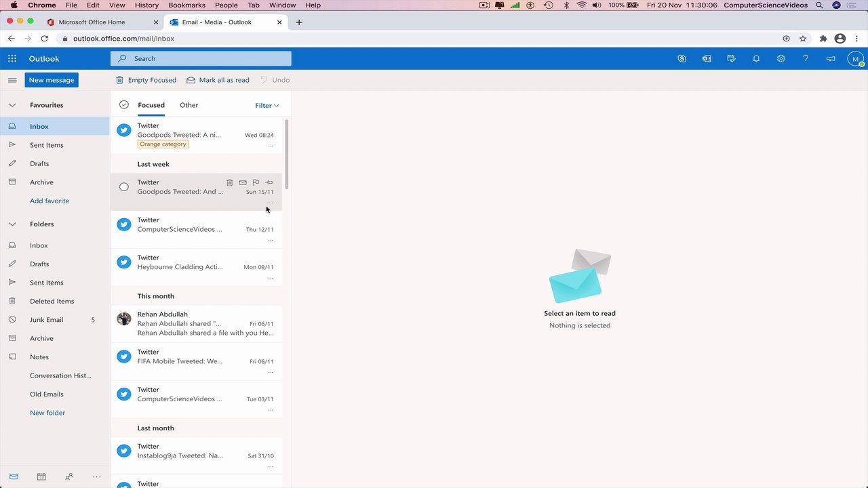Switch to Focused tab
The width and height of the screenshot is (868, 488).
tap(151, 105)
